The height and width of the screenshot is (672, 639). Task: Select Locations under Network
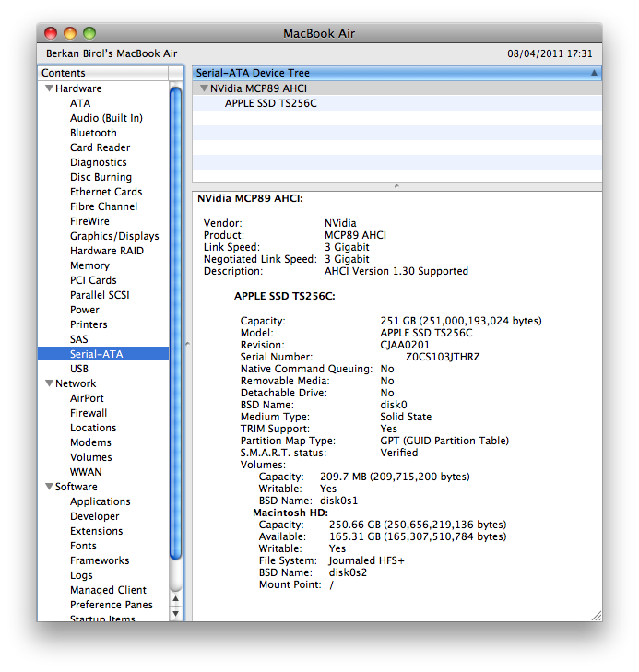coord(93,428)
